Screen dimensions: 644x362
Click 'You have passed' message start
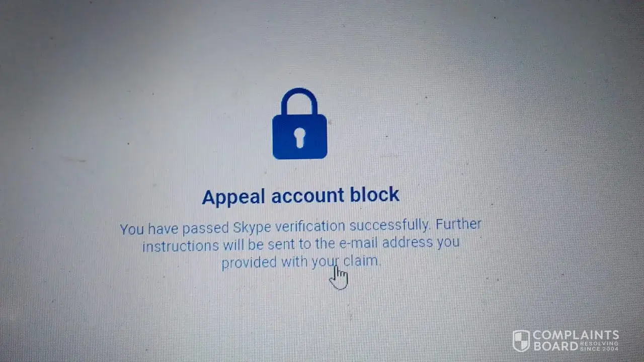(x=175, y=229)
